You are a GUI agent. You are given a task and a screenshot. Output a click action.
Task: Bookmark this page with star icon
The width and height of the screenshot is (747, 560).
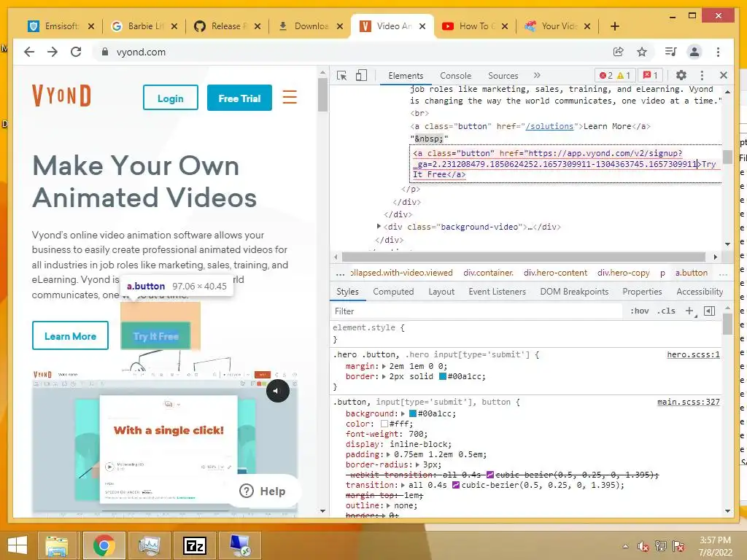pos(642,52)
